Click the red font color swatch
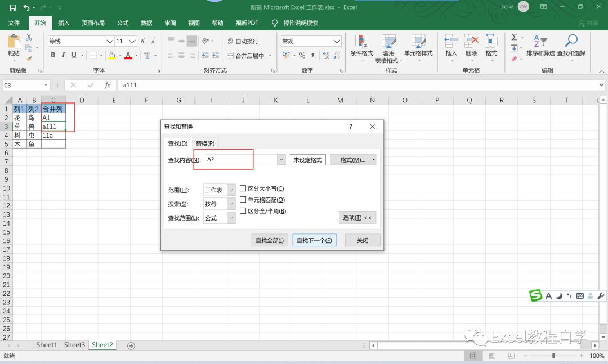 coord(128,56)
